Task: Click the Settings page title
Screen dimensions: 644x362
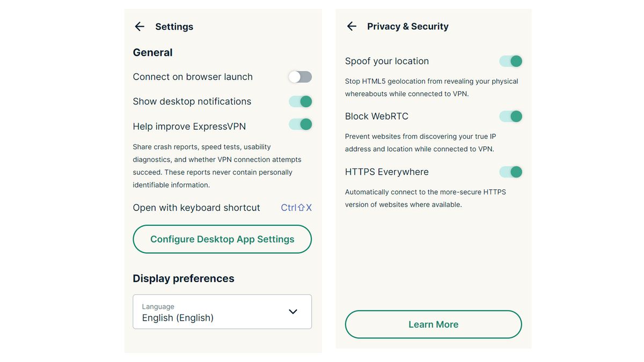Action: [174, 26]
